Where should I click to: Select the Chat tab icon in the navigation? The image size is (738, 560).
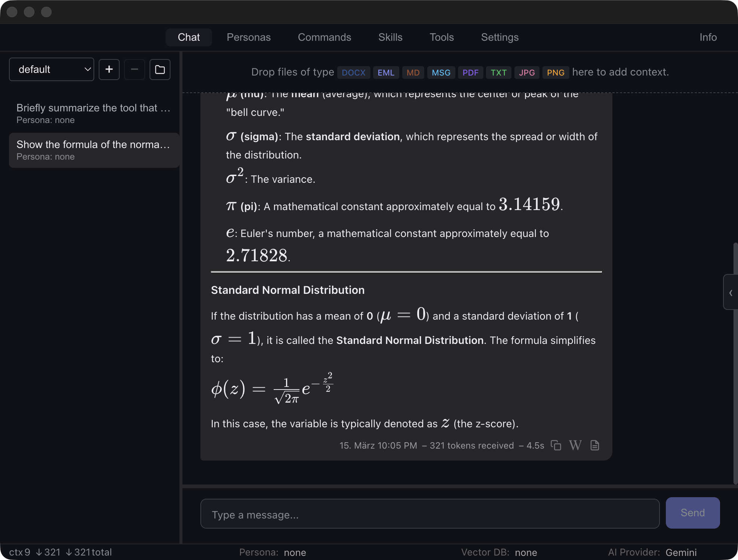point(188,37)
